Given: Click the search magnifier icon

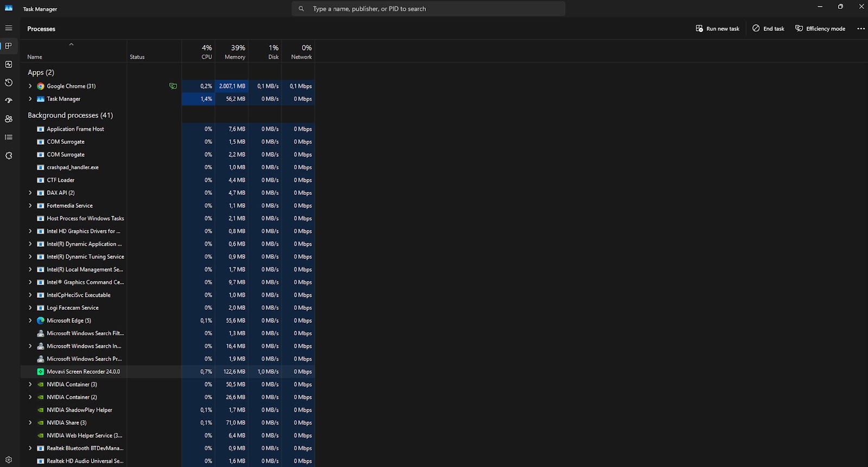Looking at the screenshot, I should (x=301, y=9).
